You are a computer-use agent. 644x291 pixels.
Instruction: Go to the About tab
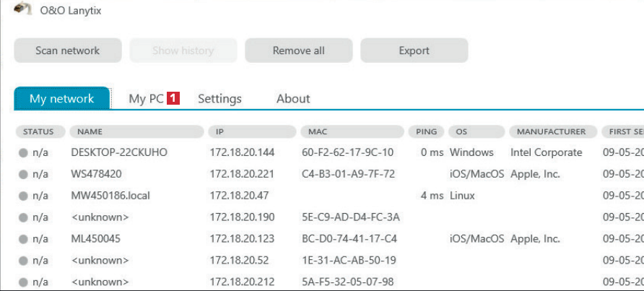(x=293, y=99)
